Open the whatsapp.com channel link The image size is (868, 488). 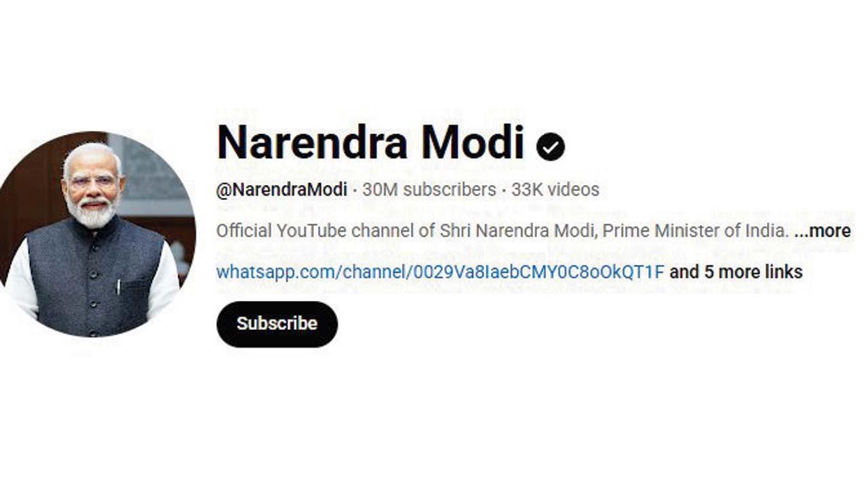[x=440, y=272]
